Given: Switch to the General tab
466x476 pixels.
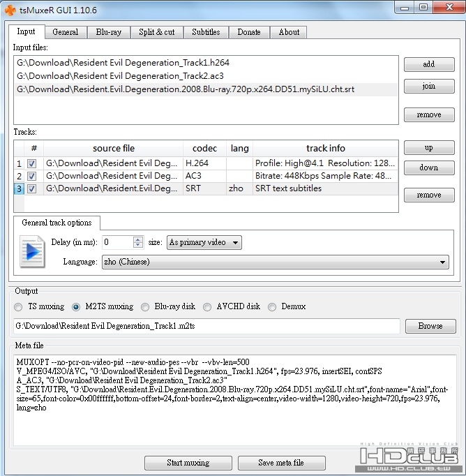Looking at the screenshot, I should point(66,32).
